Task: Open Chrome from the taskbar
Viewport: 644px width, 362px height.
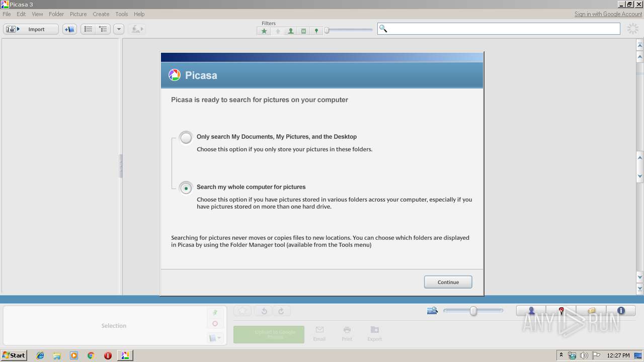Action: (91, 355)
